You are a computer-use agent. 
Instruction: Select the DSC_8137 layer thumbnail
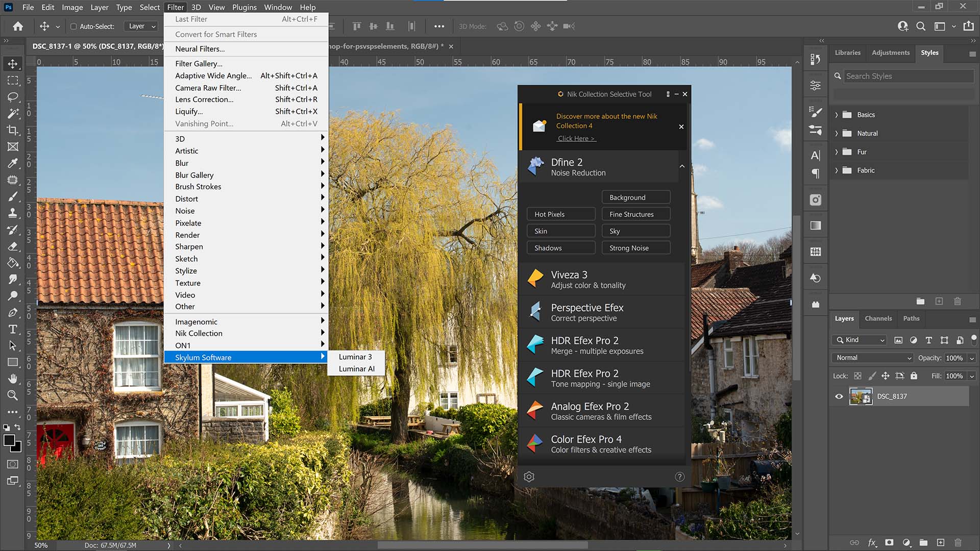861,396
